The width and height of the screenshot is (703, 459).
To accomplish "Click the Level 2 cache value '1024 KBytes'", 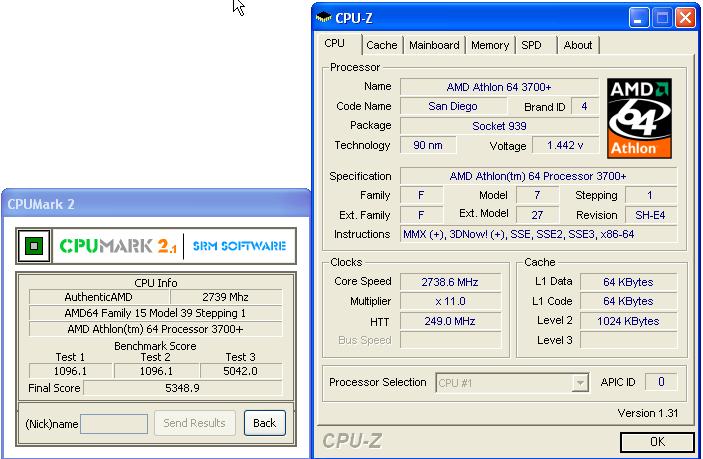I will click(x=628, y=321).
